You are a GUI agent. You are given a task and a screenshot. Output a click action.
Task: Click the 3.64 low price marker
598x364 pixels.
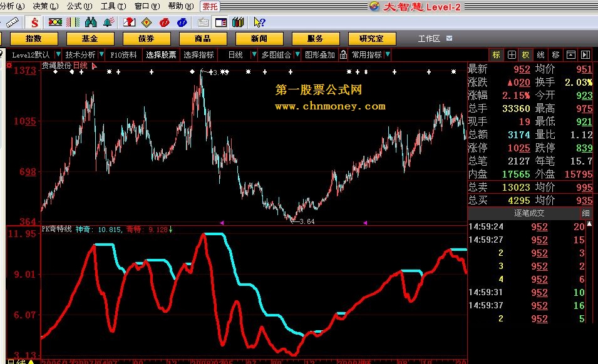307,221
